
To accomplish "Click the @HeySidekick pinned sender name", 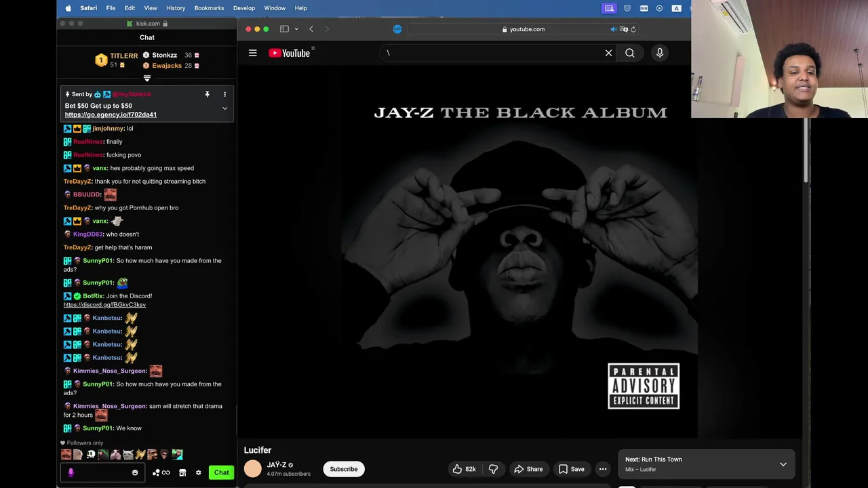I will (x=132, y=94).
